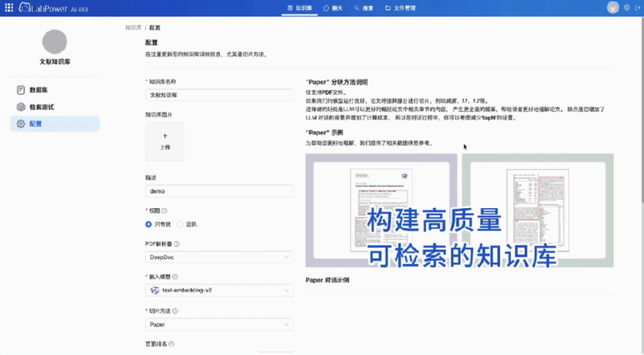The width and height of the screenshot is (644, 355).
Task: Open 检索测试 in the sidebar
Action: click(55, 107)
